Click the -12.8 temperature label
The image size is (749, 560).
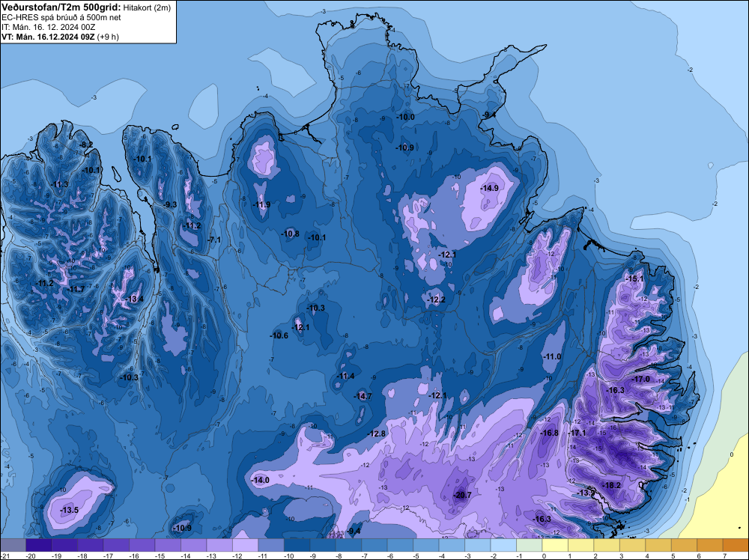coord(377,434)
